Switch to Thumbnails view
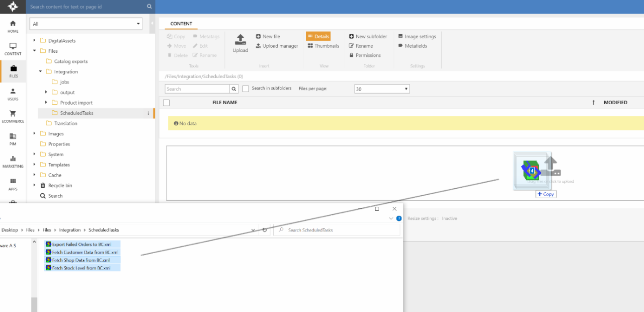This screenshot has width=644, height=312. pyautogui.click(x=323, y=46)
